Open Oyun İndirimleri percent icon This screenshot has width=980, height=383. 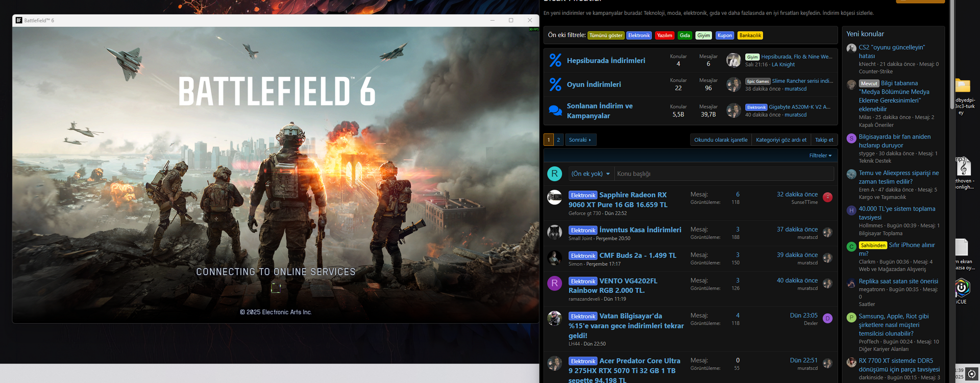[555, 84]
